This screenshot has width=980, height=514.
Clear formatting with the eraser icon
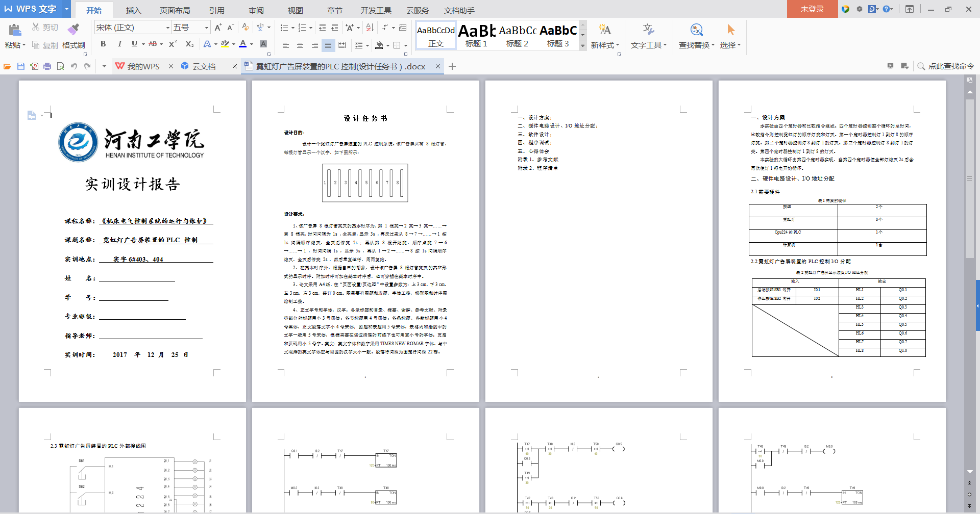(x=246, y=28)
